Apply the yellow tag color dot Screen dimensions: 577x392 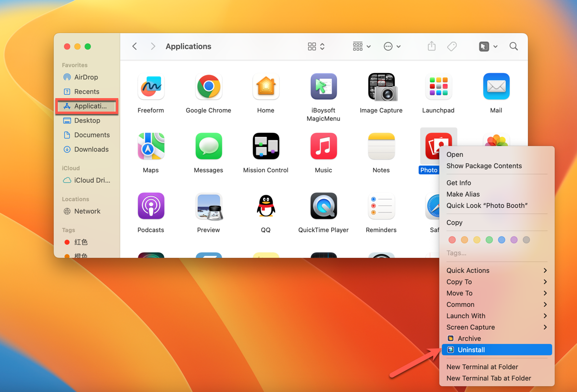[x=477, y=240]
